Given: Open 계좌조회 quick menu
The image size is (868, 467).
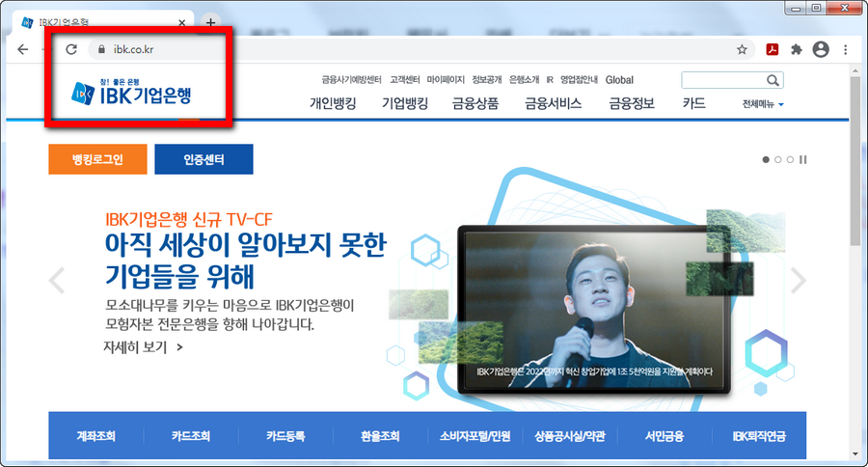Looking at the screenshot, I should 95,436.
